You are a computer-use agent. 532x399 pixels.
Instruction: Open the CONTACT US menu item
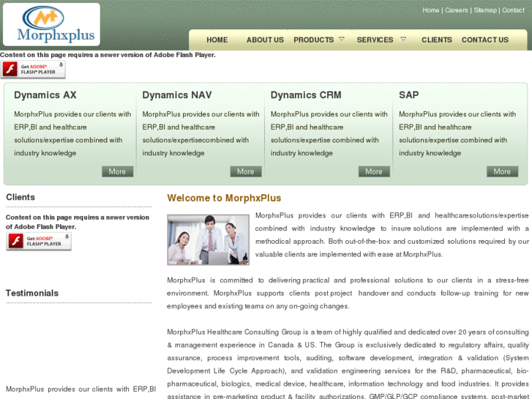point(485,40)
